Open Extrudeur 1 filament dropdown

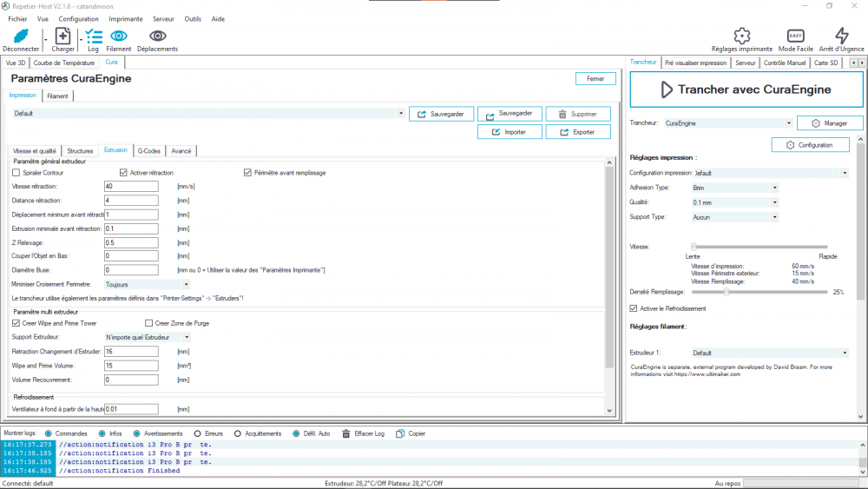point(769,353)
